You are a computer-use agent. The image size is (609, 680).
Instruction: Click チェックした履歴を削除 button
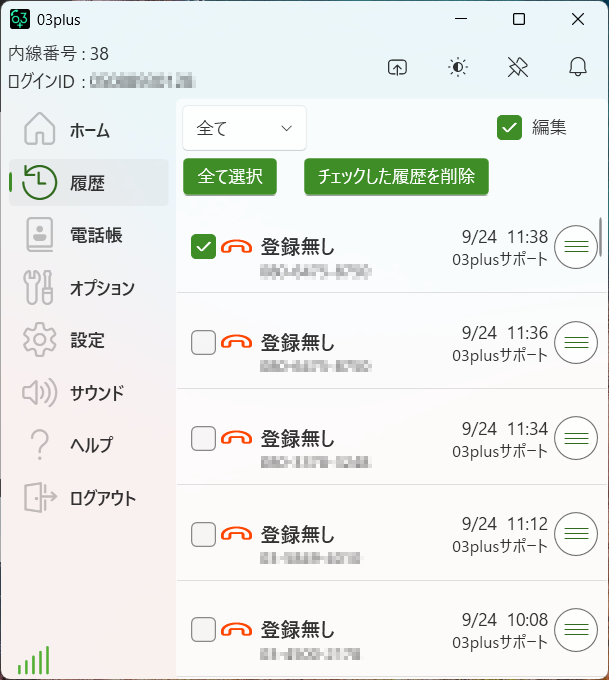pyautogui.click(x=396, y=176)
